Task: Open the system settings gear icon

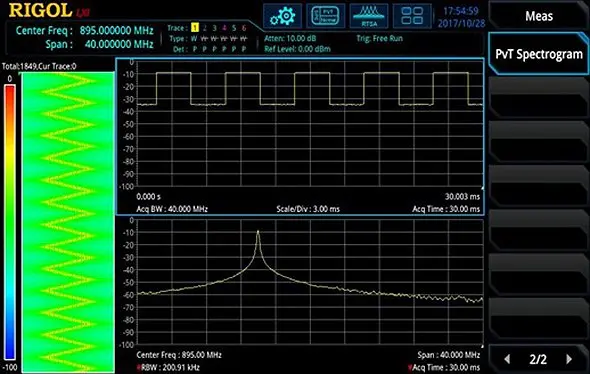Action: tap(283, 16)
